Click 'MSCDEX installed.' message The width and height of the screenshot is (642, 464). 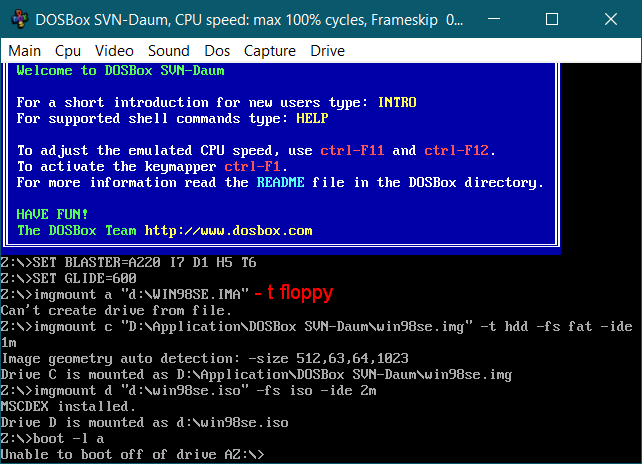tap(68, 406)
